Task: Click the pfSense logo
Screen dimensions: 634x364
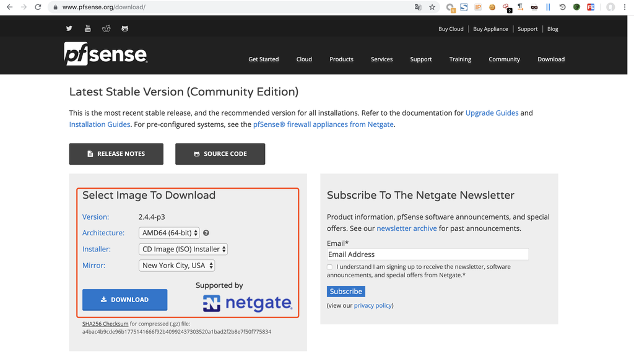Action: pos(106,54)
